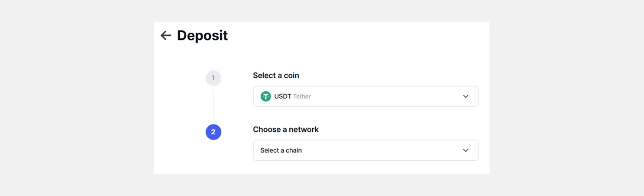Click the Choose a network label
644x196 pixels.
286,129
